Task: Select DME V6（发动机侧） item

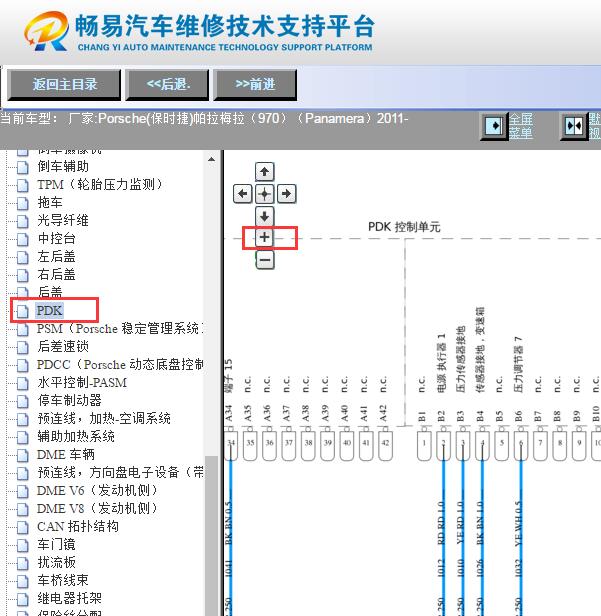Action: (97, 491)
